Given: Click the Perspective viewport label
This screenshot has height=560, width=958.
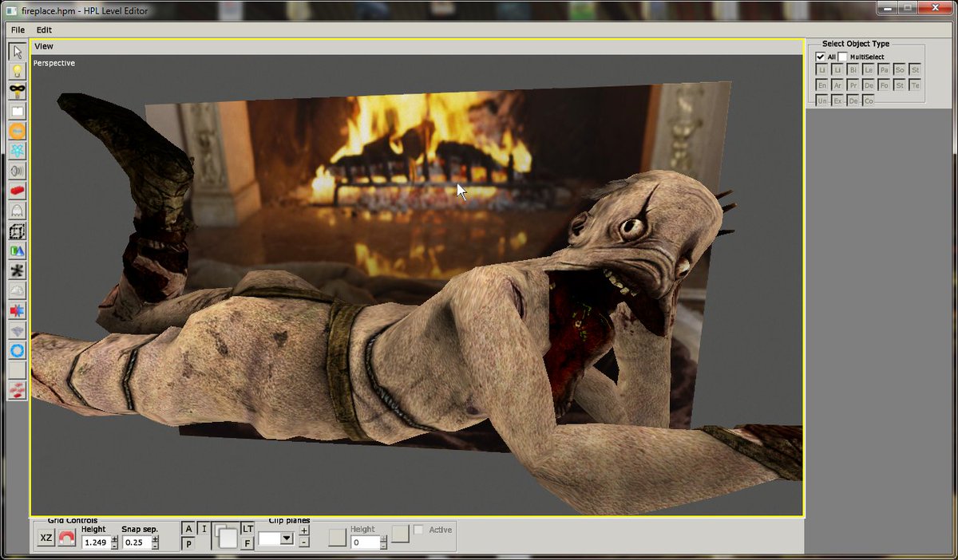Looking at the screenshot, I should tap(54, 63).
